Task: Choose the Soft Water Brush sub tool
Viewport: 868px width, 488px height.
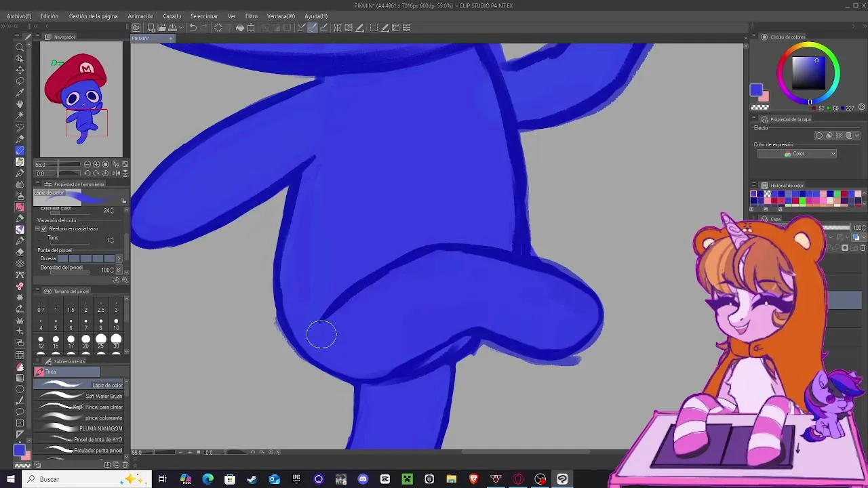Action: point(79,396)
